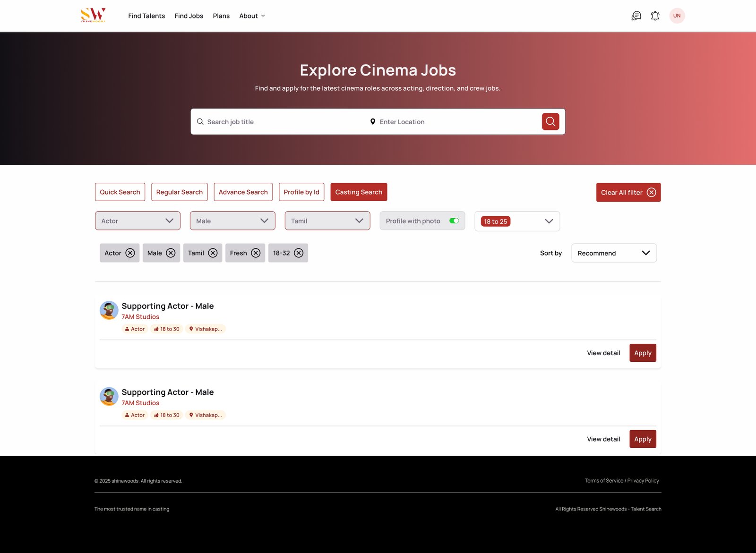
Task: Click the red search magnifier button
Action: pos(550,121)
